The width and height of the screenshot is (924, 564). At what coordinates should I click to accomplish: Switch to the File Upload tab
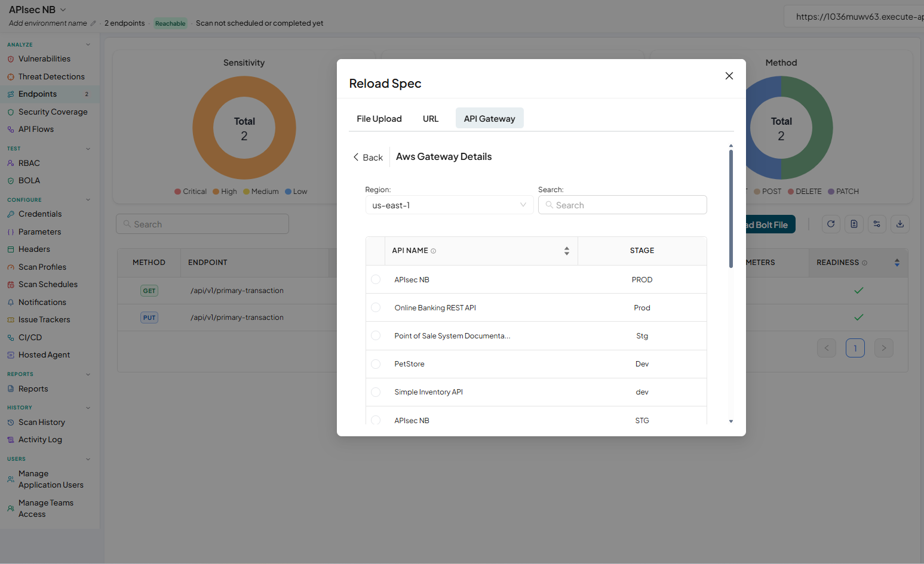click(x=379, y=119)
